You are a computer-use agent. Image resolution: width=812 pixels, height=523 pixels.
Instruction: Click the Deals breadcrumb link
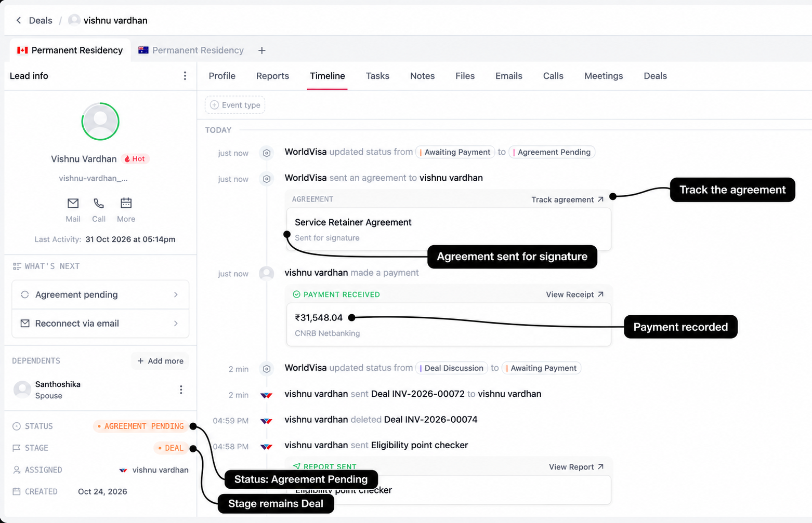(x=41, y=20)
